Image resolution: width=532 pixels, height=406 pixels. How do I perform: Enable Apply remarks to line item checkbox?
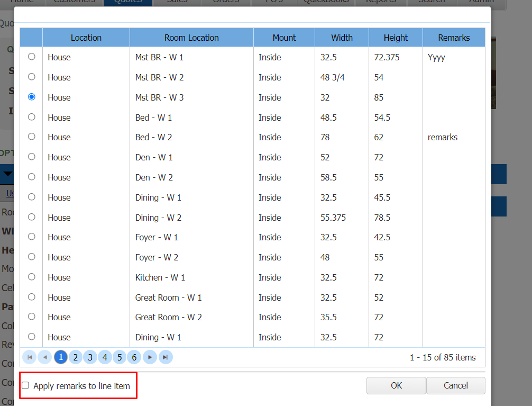pyautogui.click(x=25, y=385)
